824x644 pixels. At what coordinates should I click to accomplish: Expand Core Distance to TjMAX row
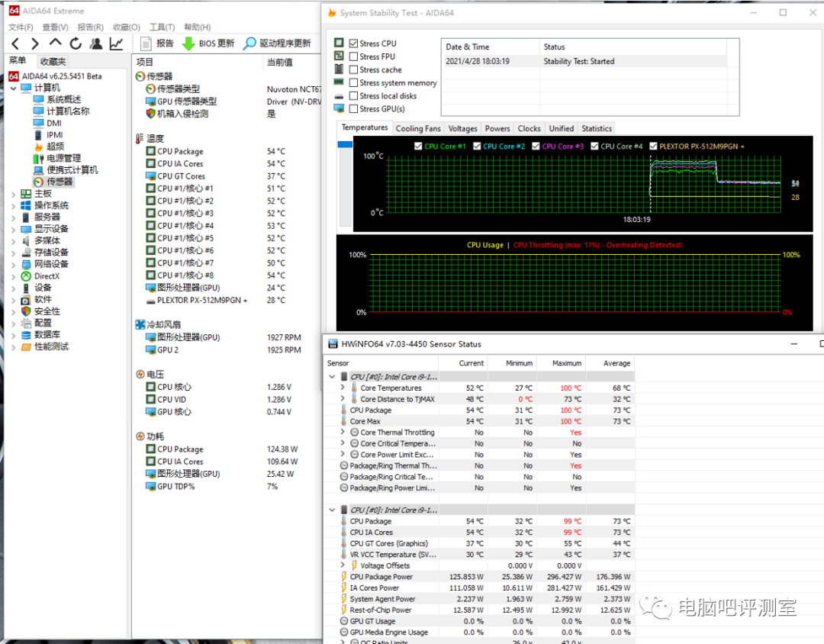[x=343, y=398]
